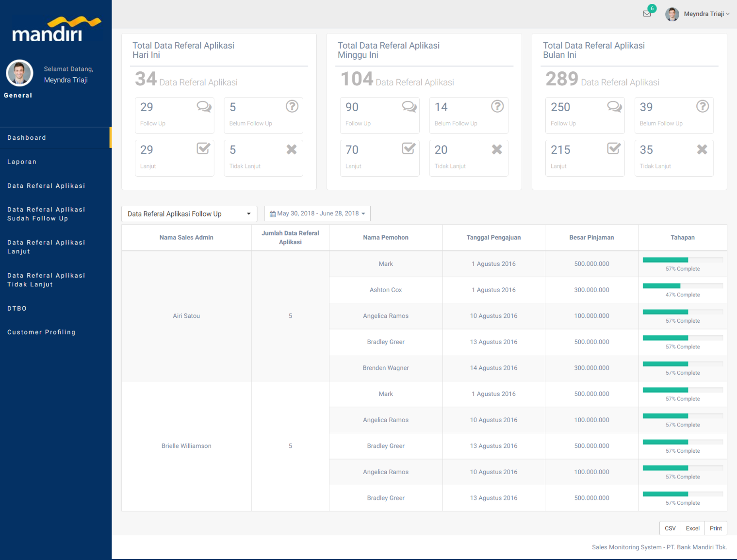Click the Sales Monitoring System footer text
Image resolution: width=737 pixels, height=560 pixels.
point(659,547)
